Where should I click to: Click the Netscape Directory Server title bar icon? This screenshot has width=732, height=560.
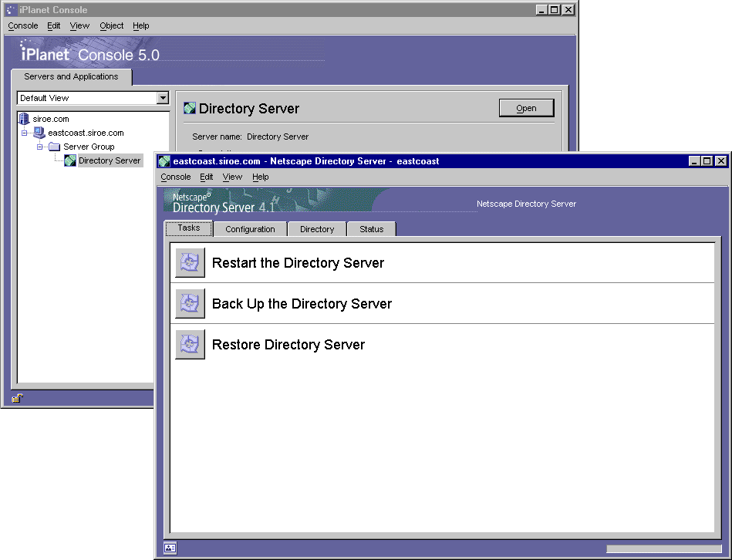164,161
